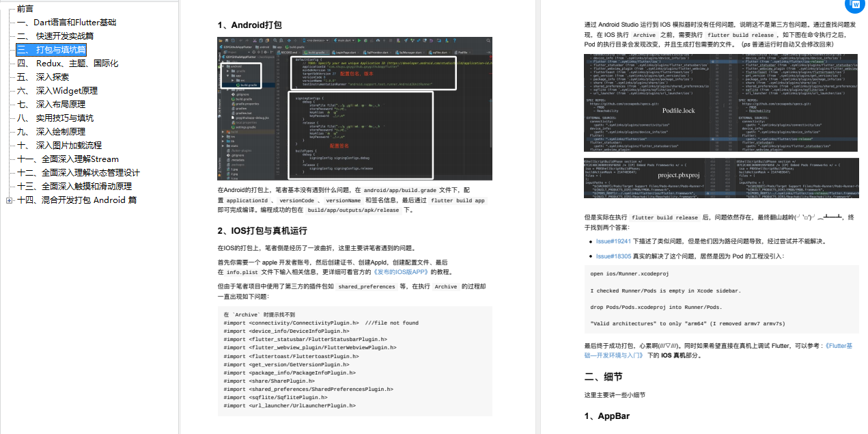
Task: Click the heading 1、Android打包
Action: (x=249, y=25)
